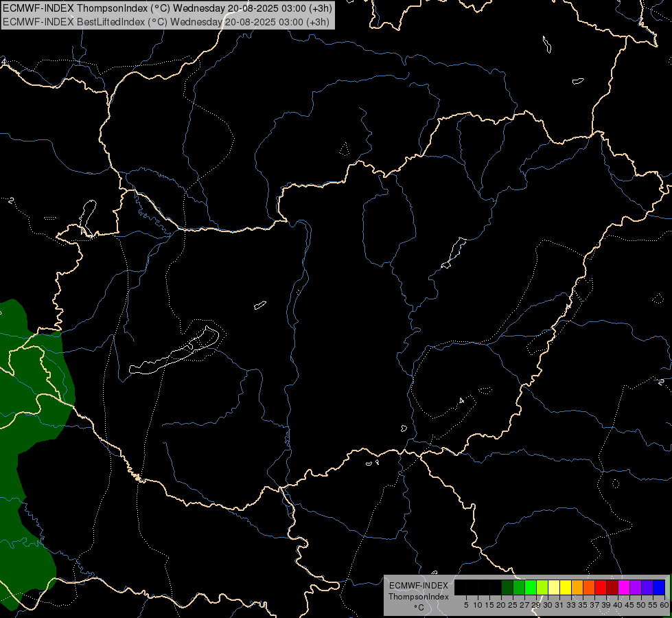This screenshot has width=672, height=618.
Task: Select the pale yellow 30–31 legend swatch
Action: [x=554, y=587]
